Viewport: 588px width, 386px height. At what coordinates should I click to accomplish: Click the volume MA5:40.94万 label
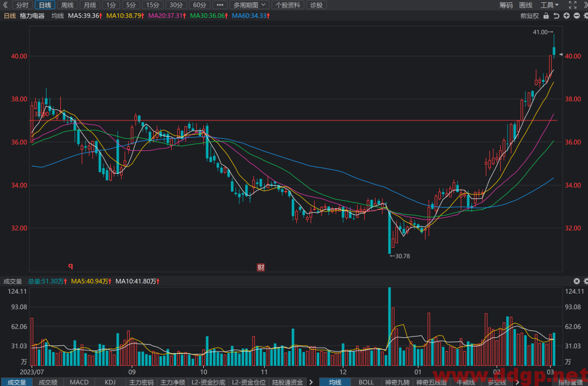coord(91,281)
